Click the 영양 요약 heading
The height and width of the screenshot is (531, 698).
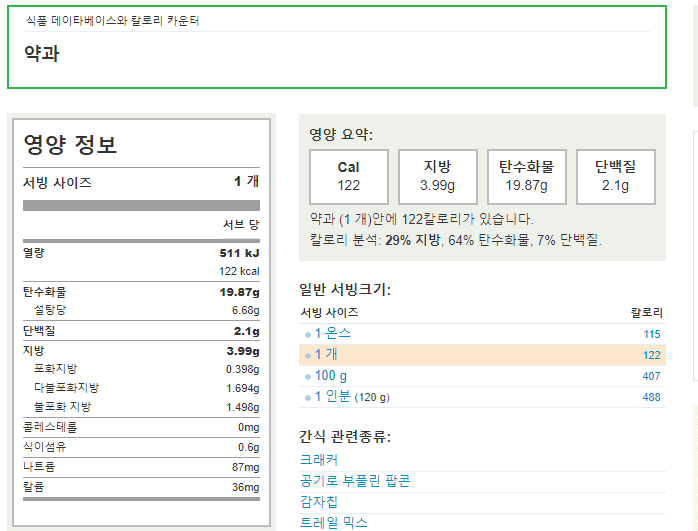click(341, 134)
